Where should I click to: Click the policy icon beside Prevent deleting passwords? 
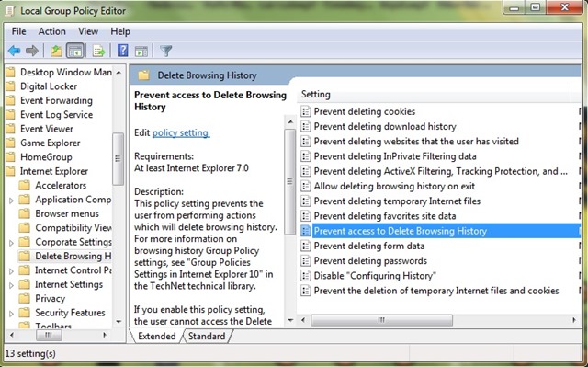click(306, 261)
